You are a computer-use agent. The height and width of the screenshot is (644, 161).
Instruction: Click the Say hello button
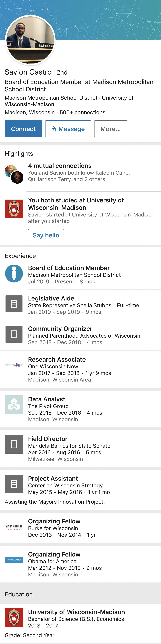(x=46, y=235)
